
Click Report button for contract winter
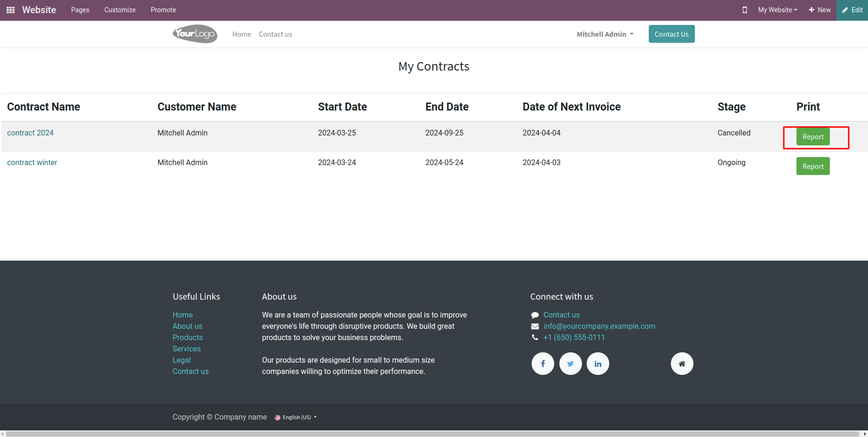813,167
